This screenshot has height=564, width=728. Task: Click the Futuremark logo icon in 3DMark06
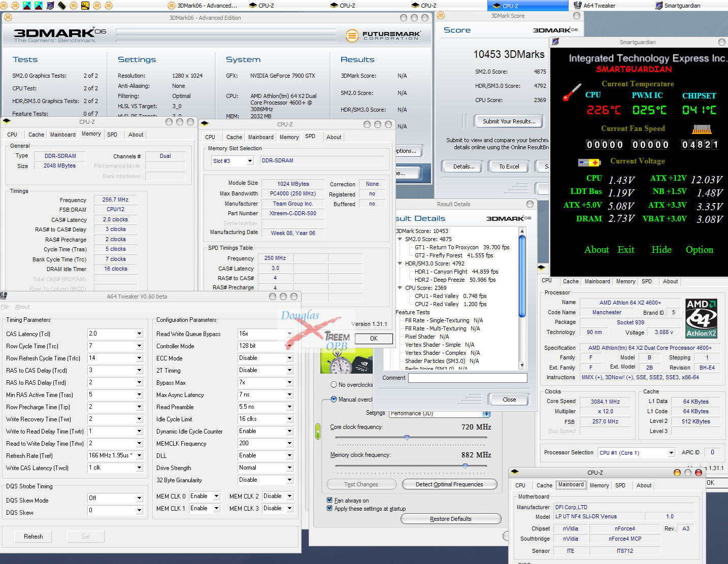click(352, 36)
